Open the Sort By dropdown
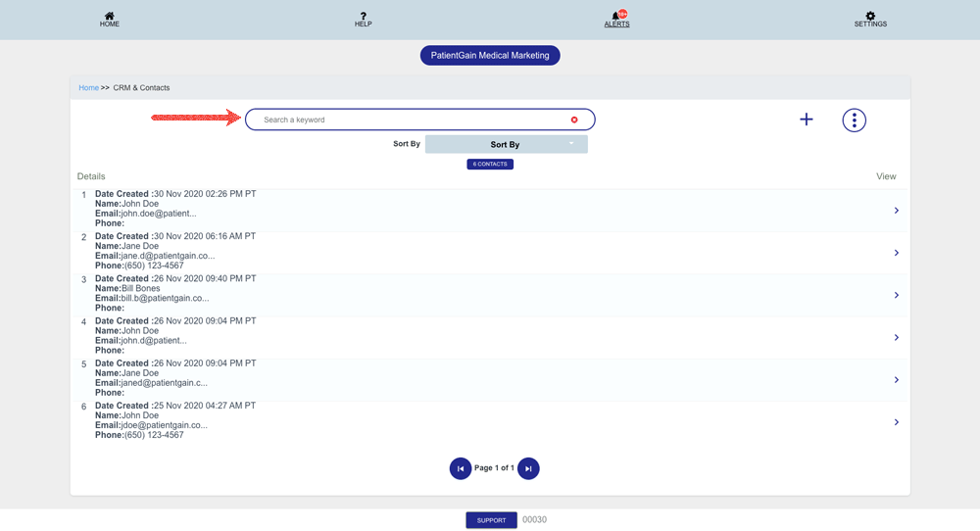This screenshot has width=980, height=531. pyautogui.click(x=507, y=144)
